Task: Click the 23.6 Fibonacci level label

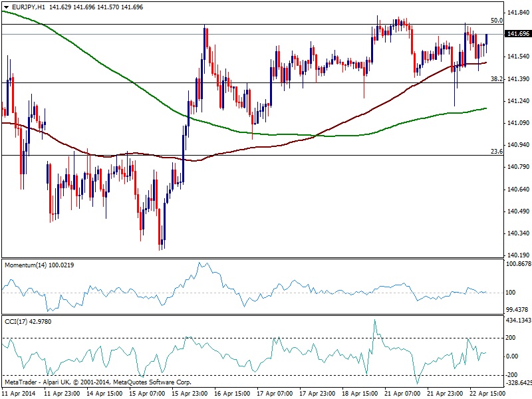Action: (x=496, y=152)
